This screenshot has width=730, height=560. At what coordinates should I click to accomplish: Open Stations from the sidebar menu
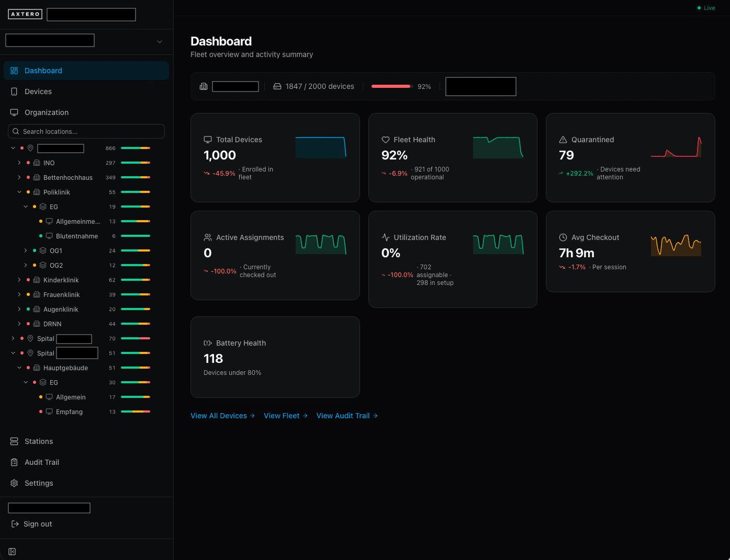pos(38,441)
